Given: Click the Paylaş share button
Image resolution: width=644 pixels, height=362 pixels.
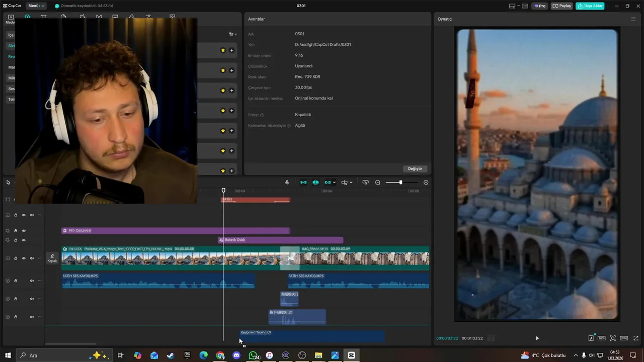Looking at the screenshot, I should pos(562,6).
